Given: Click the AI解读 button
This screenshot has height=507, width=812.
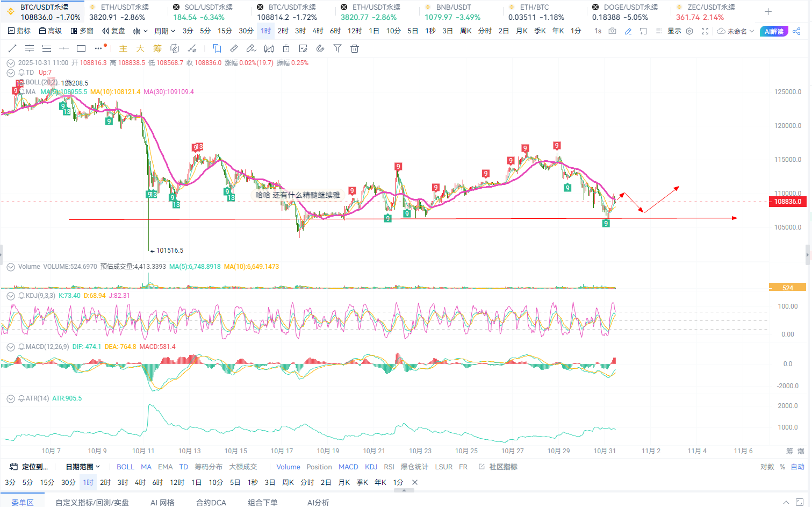Looking at the screenshot, I should click(774, 31).
